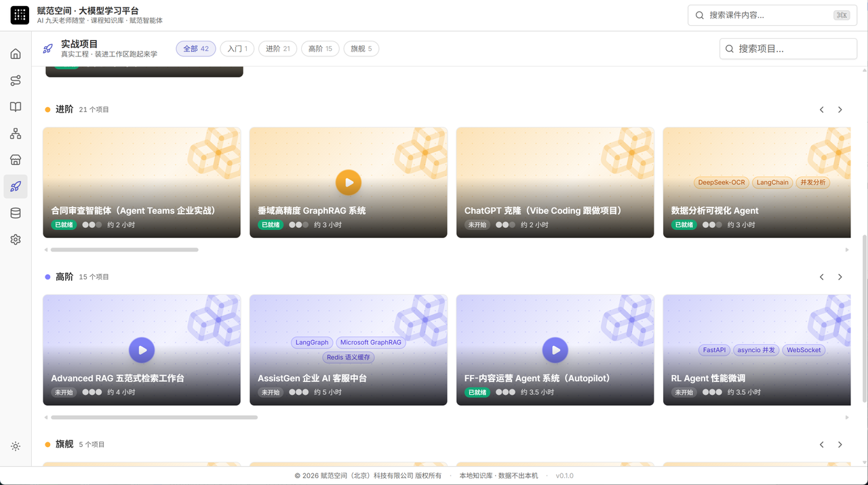Viewport: 868px width, 485px height.
Task: Select the 高阶 15 filter tab
Action: (x=320, y=49)
